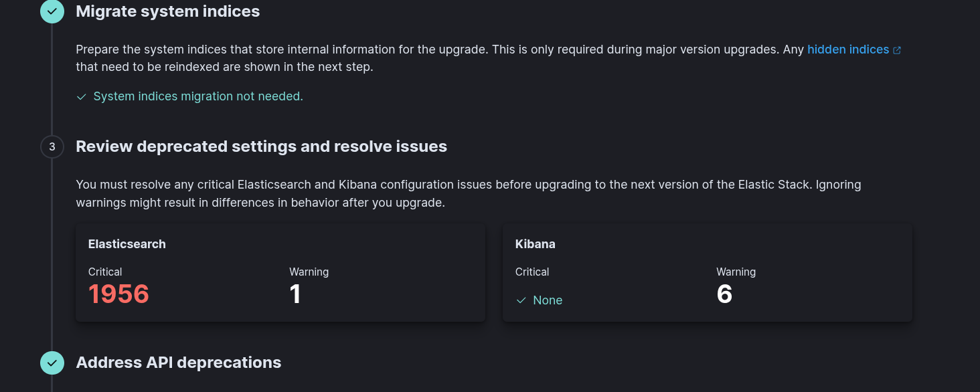
Task: Open the hidden indices documentation link
Action: (x=848, y=50)
